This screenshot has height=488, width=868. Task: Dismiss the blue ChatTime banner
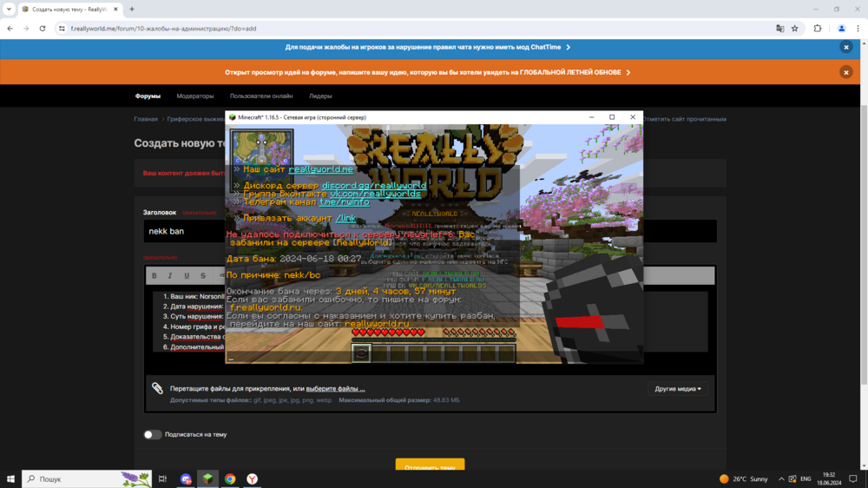(845, 47)
